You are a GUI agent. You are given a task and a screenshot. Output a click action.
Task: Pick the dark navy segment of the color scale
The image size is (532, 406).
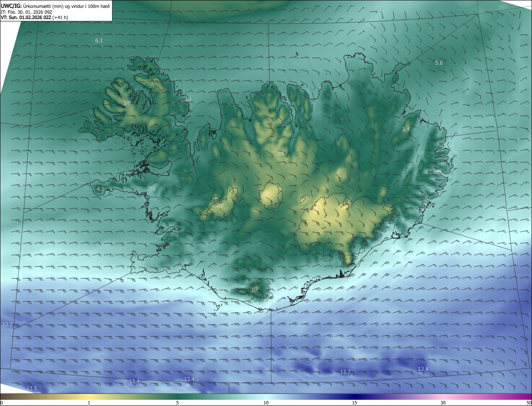pos(355,396)
